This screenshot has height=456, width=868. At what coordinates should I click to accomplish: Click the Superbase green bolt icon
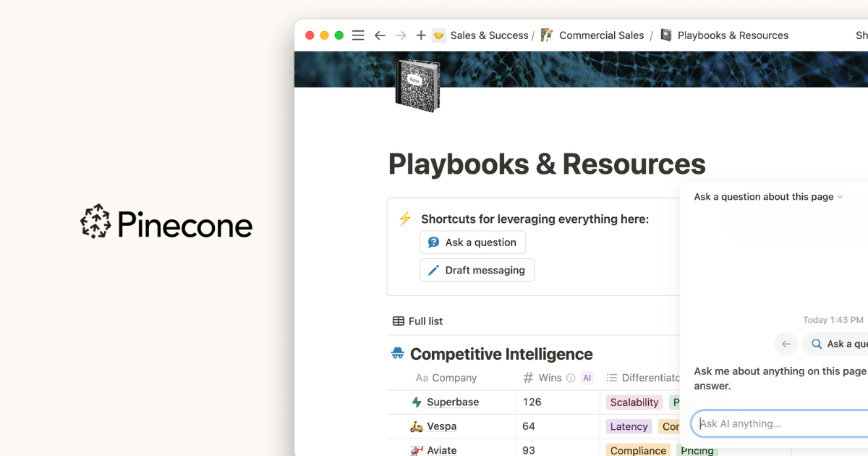[416, 402]
